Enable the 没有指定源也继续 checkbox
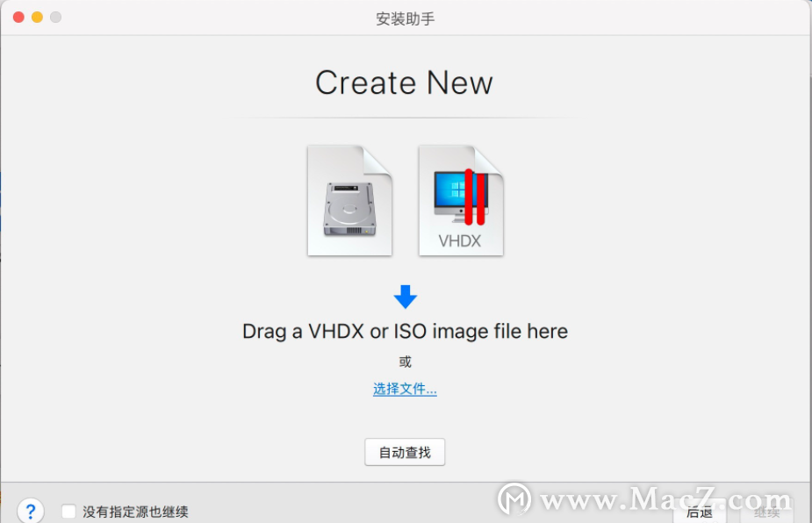812x523 pixels. pyautogui.click(x=68, y=512)
